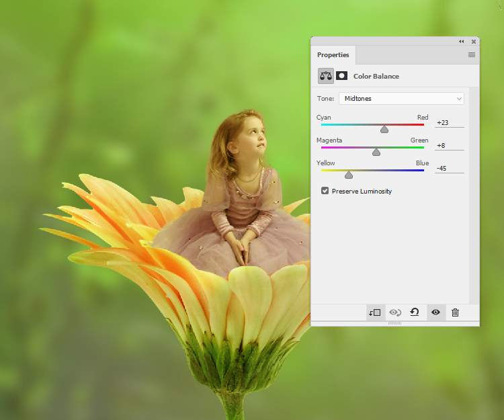This screenshot has width=504, height=420.
Task: View previous state of adjustment
Action: point(395,312)
